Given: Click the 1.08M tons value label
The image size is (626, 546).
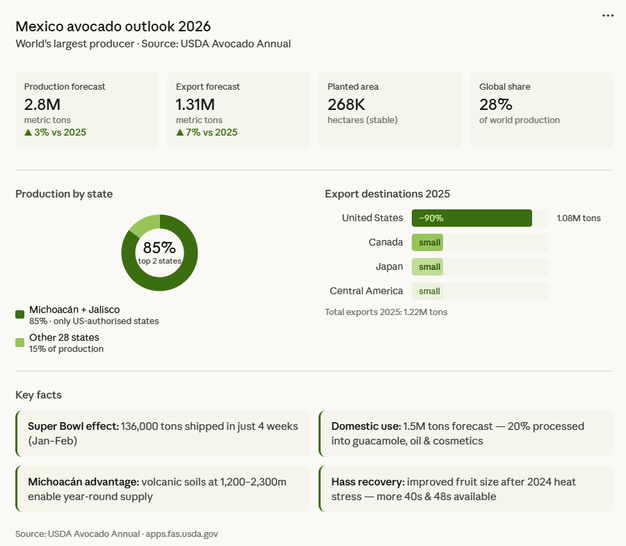Looking at the screenshot, I should click(578, 218).
